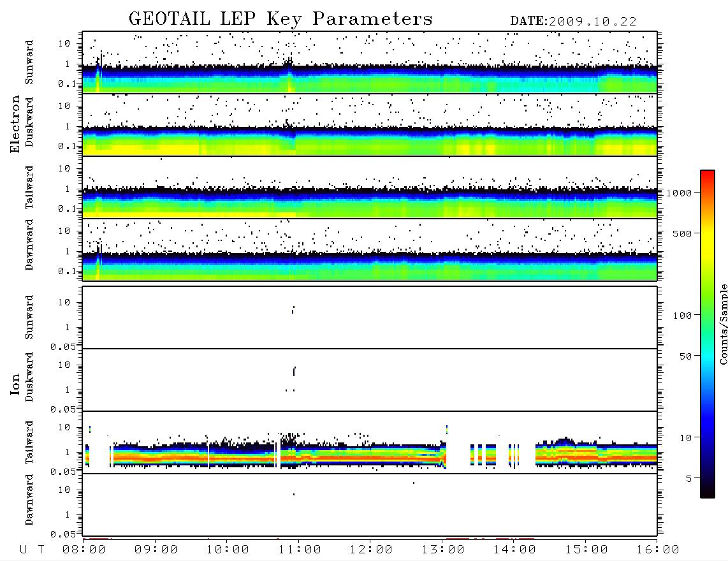Click inside the Electron Dawnward spectrogram

[x=370, y=249]
